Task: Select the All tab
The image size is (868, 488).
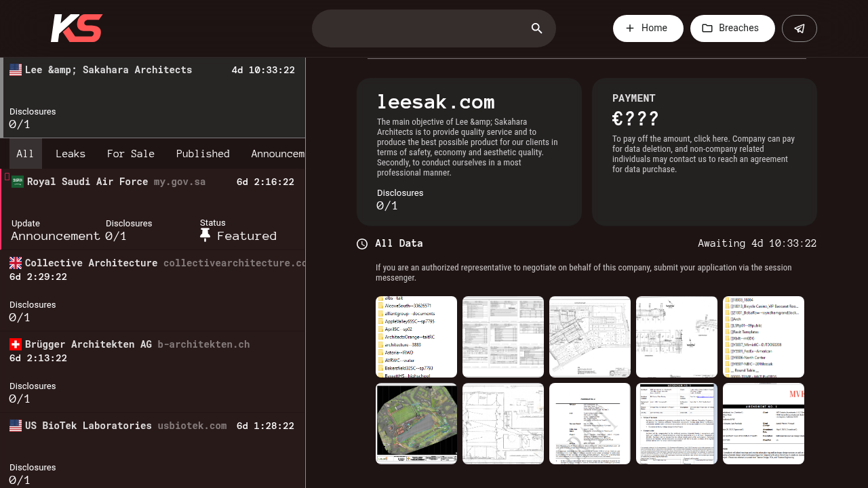Action: [x=25, y=154]
